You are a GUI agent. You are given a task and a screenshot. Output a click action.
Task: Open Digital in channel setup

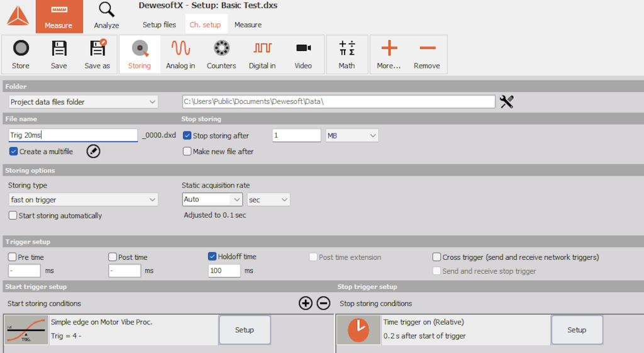262,54
